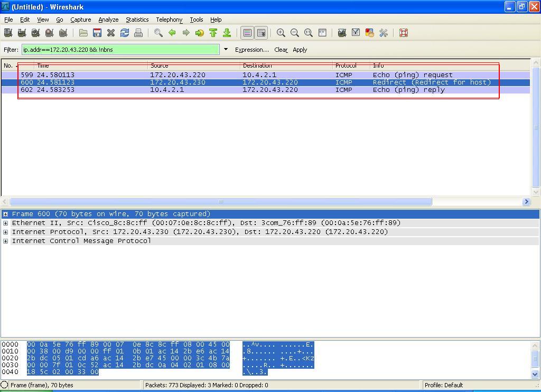Click Profile: Default in status bar
This screenshot has width=541, height=392.
444,385
